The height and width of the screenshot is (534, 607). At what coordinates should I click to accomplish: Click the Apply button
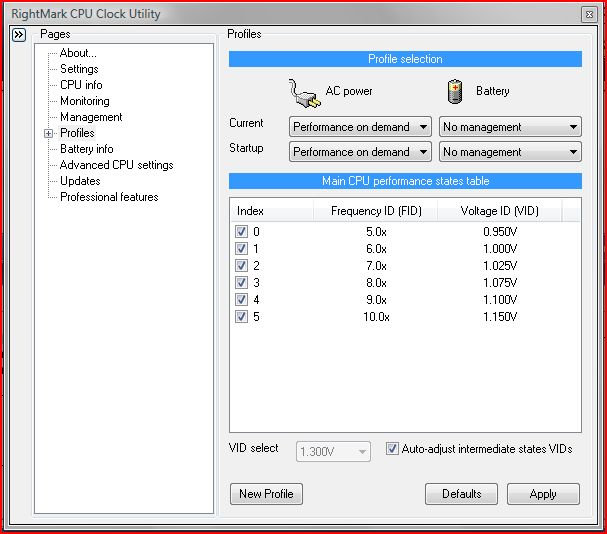click(544, 494)
